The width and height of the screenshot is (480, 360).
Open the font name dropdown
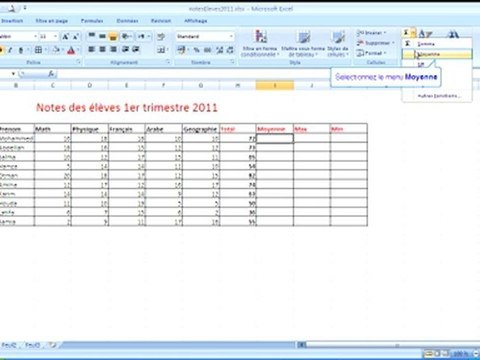[x=35, y=36]
